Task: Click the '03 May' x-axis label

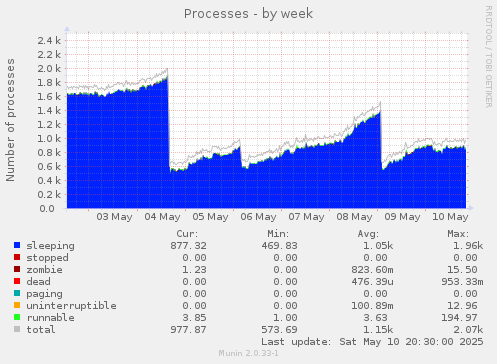Action: (x=114, y=217)
